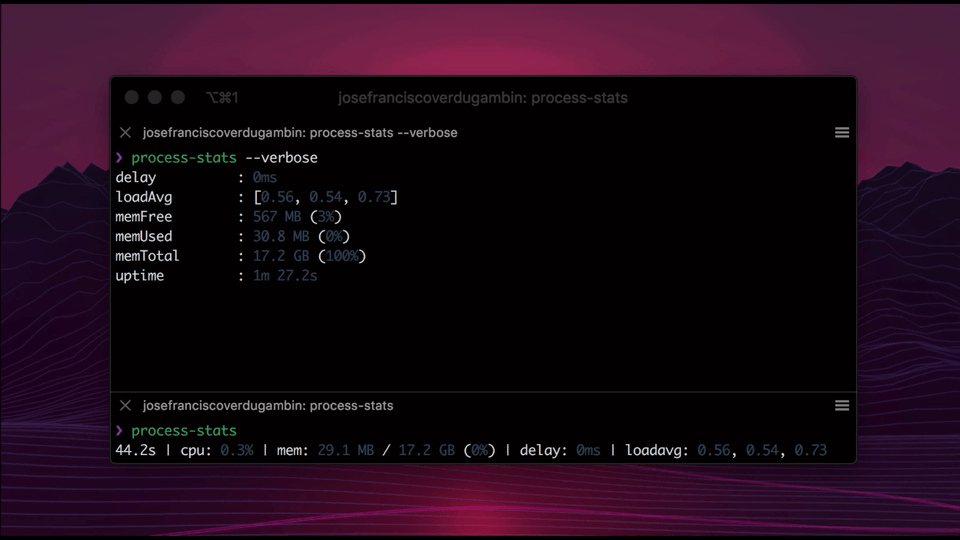The image size is (960, 540).
Task: Click the prompt arrow in the top pane
Action: [x=119, y=158]
